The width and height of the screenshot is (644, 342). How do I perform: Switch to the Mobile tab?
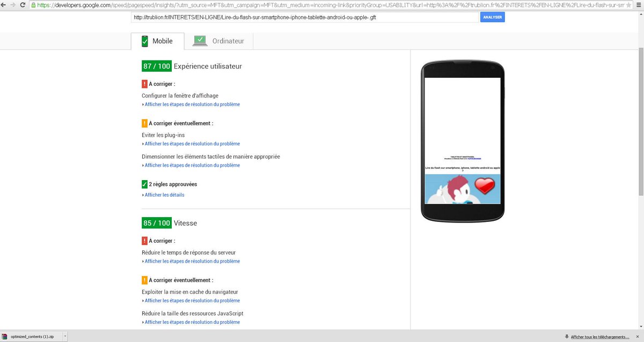[x=157, y=41]
